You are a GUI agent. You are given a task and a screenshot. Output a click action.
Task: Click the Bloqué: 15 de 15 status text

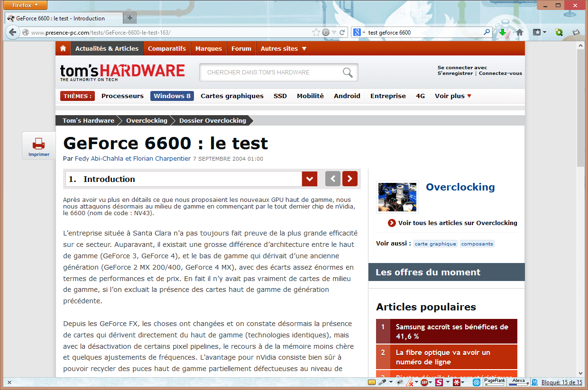click(x=561, y=382)
